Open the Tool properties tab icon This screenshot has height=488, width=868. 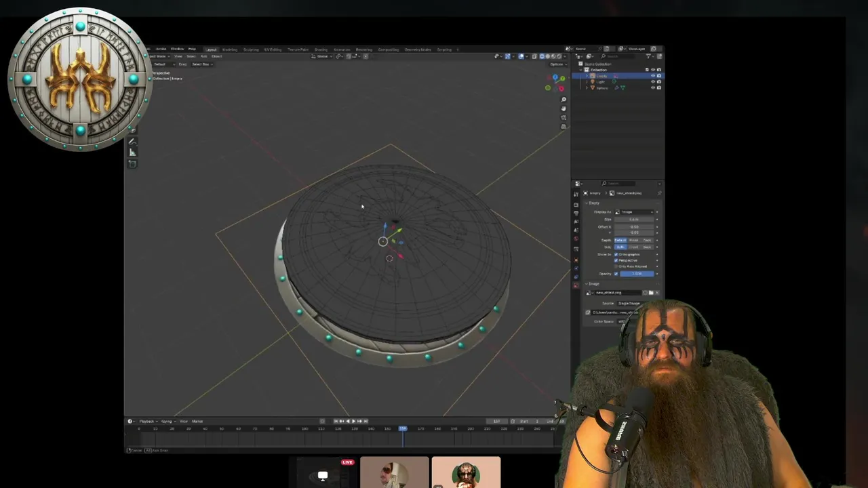coord(576,195)
